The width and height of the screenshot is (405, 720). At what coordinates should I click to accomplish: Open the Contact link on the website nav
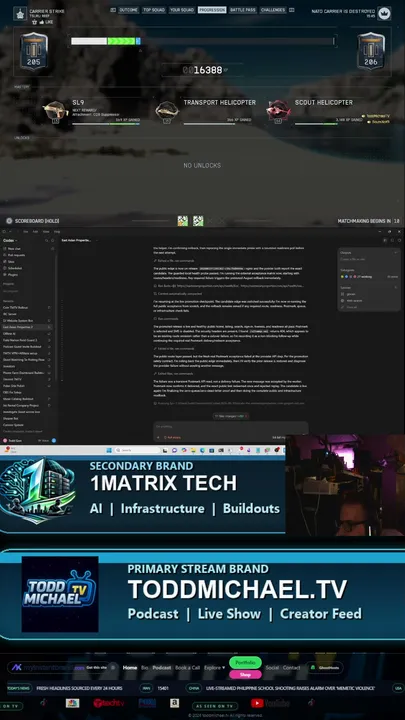(x=291, y=667)
